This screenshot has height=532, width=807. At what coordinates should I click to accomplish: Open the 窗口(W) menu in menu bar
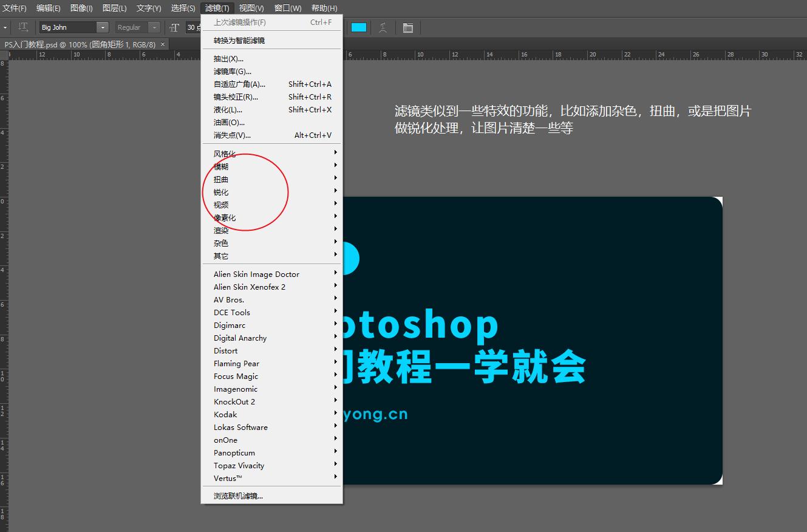coord(287,8)
